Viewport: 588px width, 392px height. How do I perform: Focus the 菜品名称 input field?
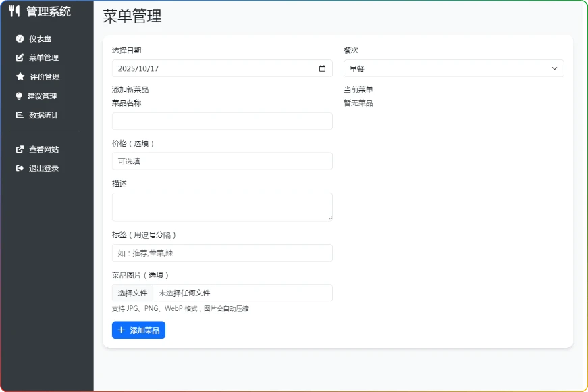point(222,121)
